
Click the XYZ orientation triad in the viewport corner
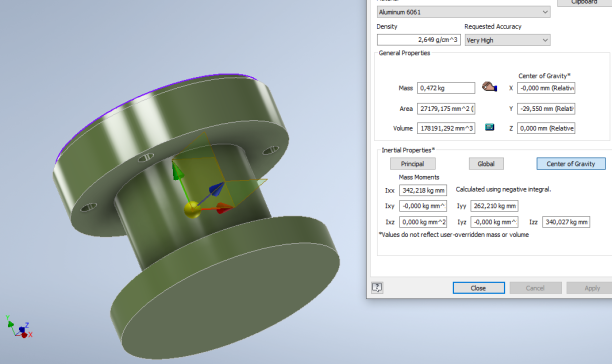pos(19,327)
